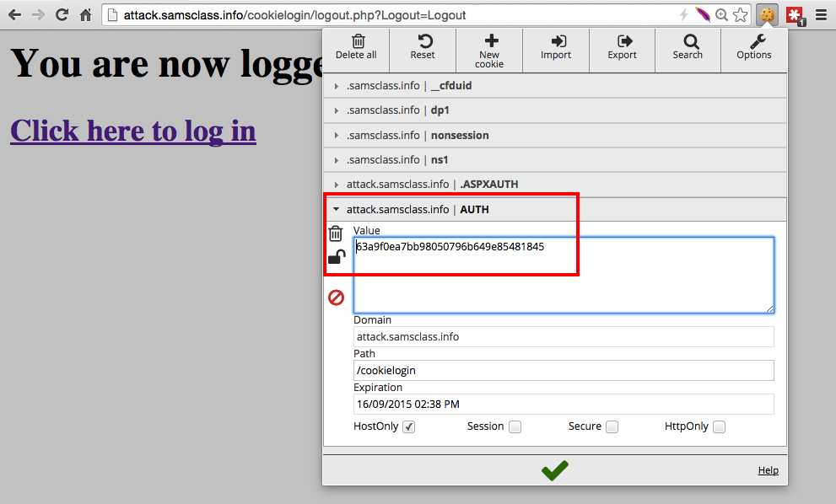Image resolution: width=836 pixels, height=504 pixels.
Task: Expand the __cfduid cookie row
Action: (x=555, y=86)
